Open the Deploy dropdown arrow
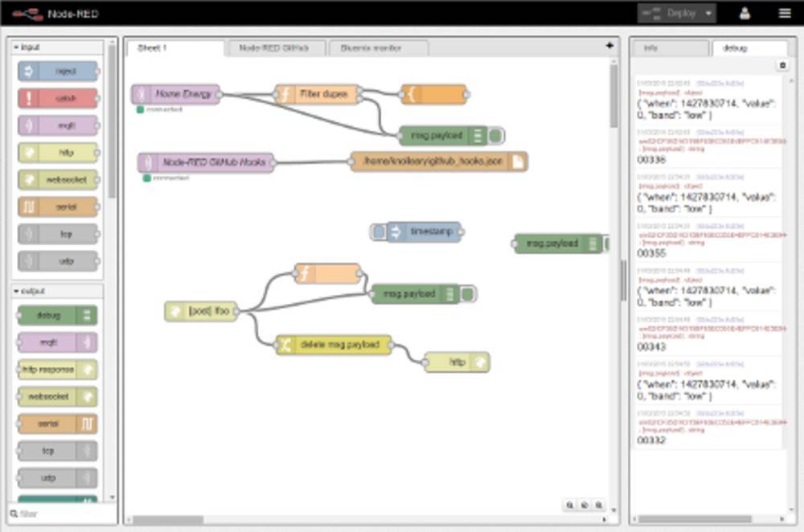 point(708,14)
